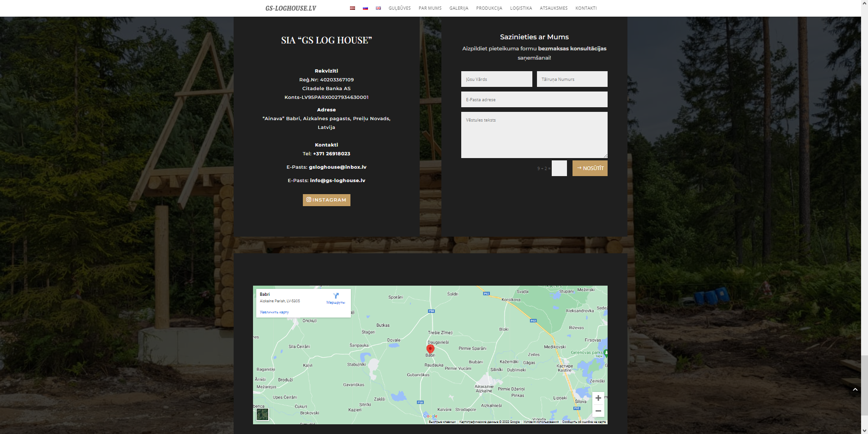Open the Galerija menu item

(x=458, y=8)
